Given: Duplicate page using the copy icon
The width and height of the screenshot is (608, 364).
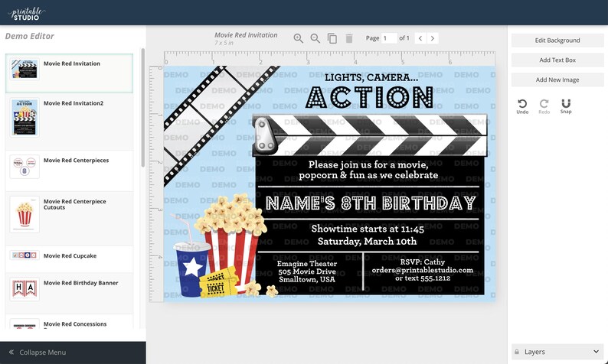Looking at the screenshot, I should pyautogui.click(x=332, y=38).
